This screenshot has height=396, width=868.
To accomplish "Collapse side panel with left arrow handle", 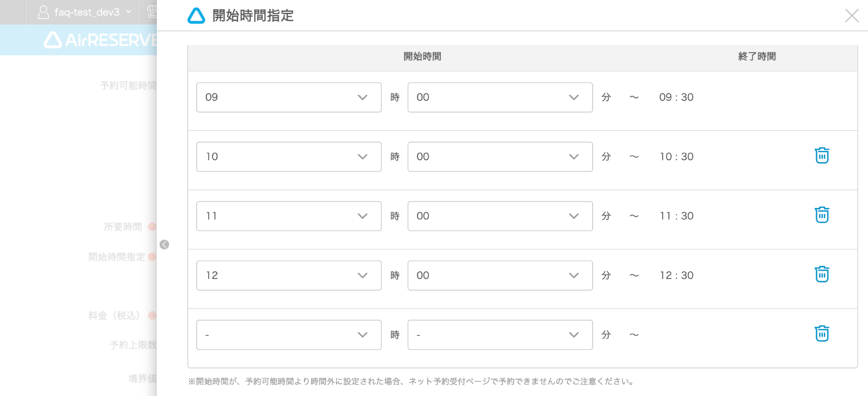I will pyautogui.click(x=164, y=245).
